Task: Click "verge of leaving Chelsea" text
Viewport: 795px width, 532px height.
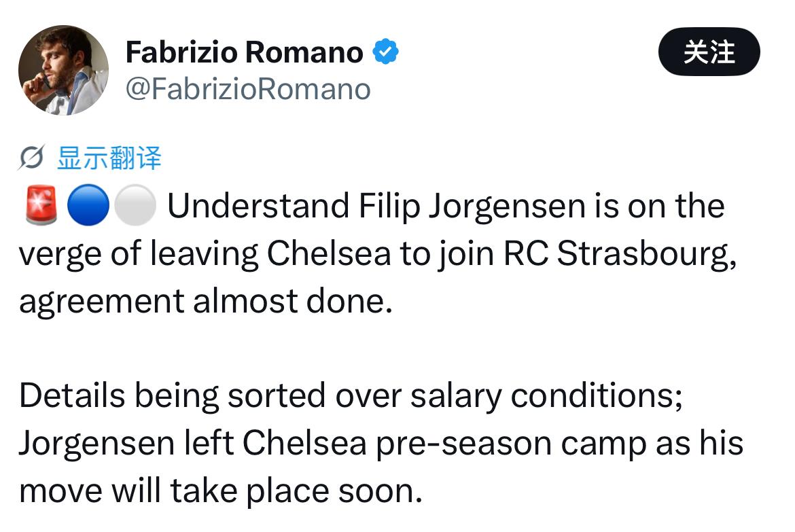Action: [x=205, y=253]
